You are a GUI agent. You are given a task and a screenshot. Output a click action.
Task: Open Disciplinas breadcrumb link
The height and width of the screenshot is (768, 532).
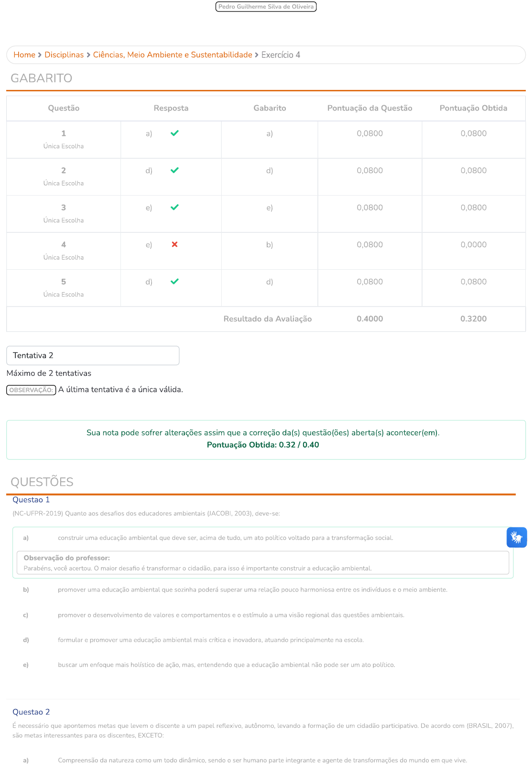point(64,55)
